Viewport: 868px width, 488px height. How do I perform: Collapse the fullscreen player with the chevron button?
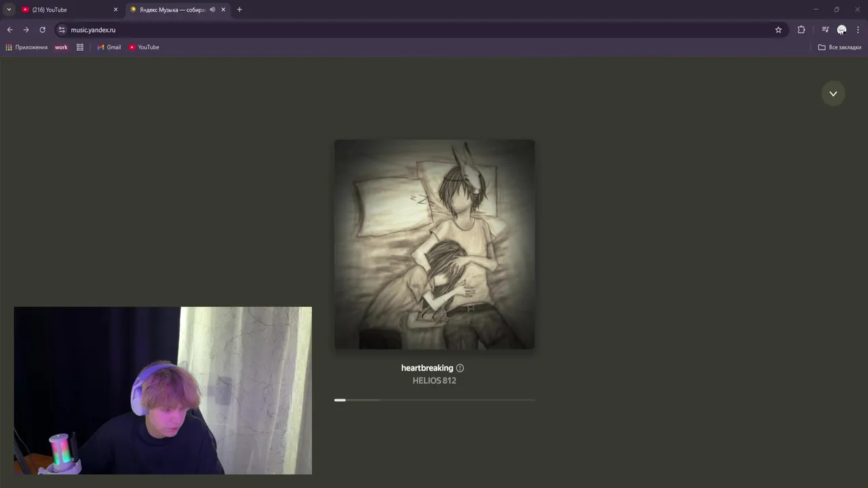pos(833,94)
